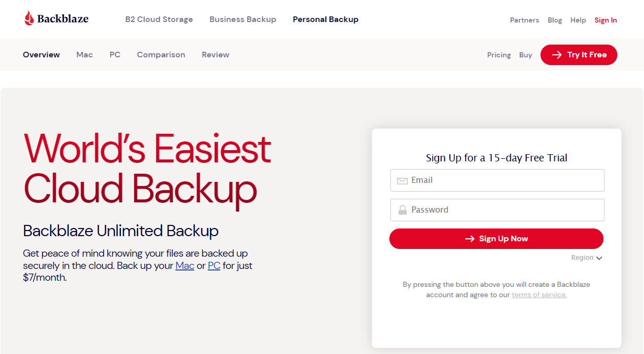Click the arrow icon inside Sign Up Now
This screenshot has height=354, width=644.
(x=469, y=238)
